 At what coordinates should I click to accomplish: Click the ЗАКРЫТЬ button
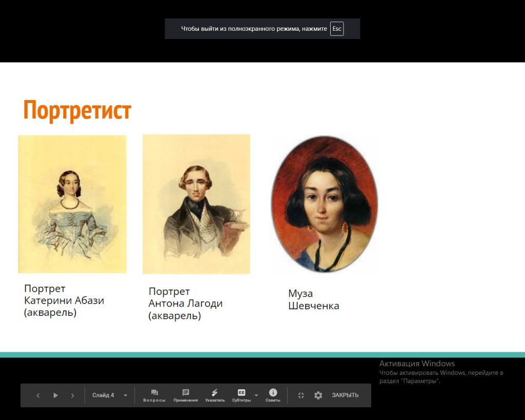345,395
